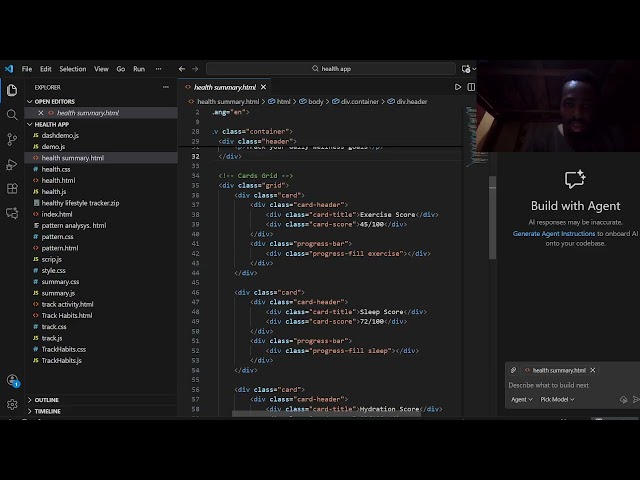Open the Search view in the activity bar
This screenshot has height=480, width=640.
click(x=12, y=115)
